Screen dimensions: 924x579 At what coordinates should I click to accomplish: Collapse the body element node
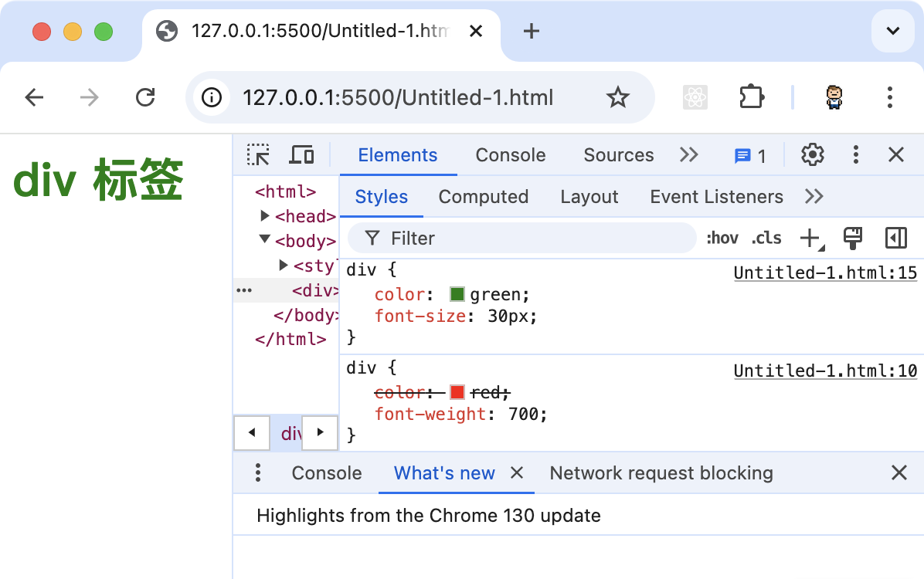tap(266, 240)
